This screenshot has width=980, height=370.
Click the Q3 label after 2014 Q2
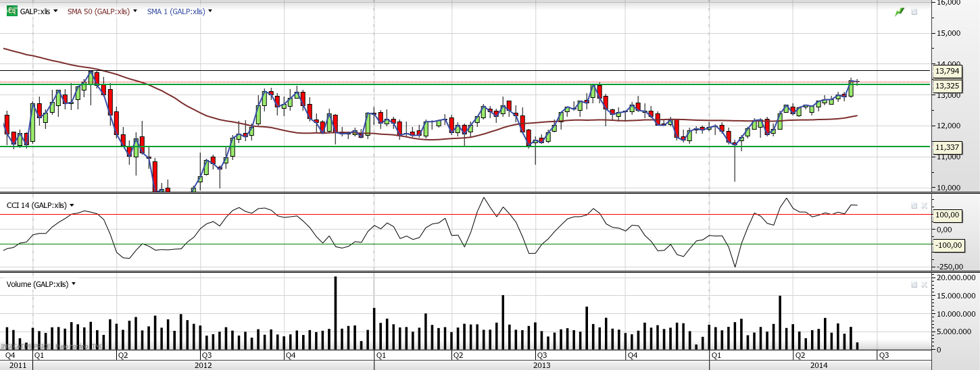(884, 354)
